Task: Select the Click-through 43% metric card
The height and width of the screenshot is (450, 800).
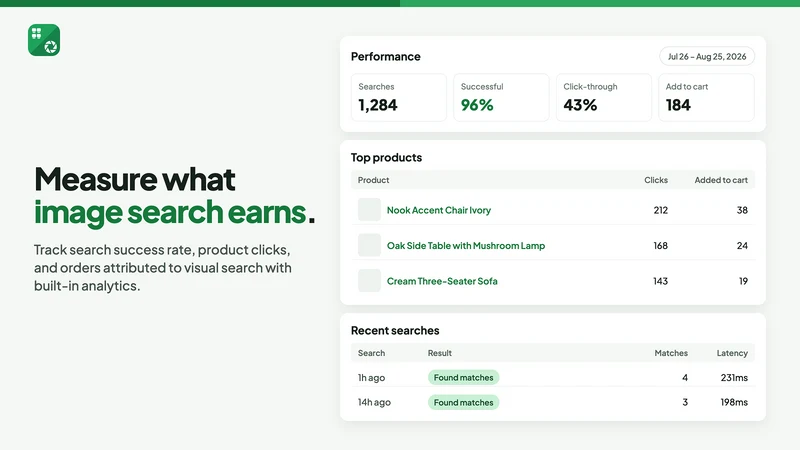Action: point(604,97)
